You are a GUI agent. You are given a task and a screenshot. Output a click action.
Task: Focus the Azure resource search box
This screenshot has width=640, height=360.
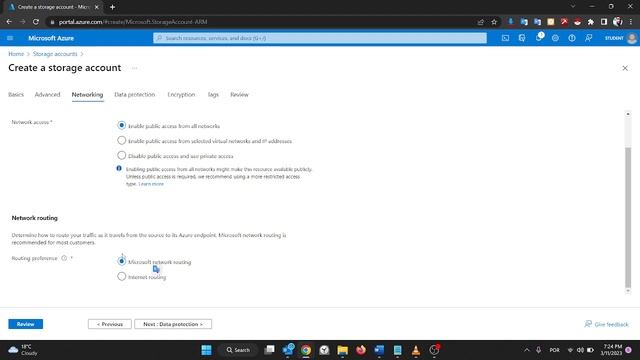point(320,38)
